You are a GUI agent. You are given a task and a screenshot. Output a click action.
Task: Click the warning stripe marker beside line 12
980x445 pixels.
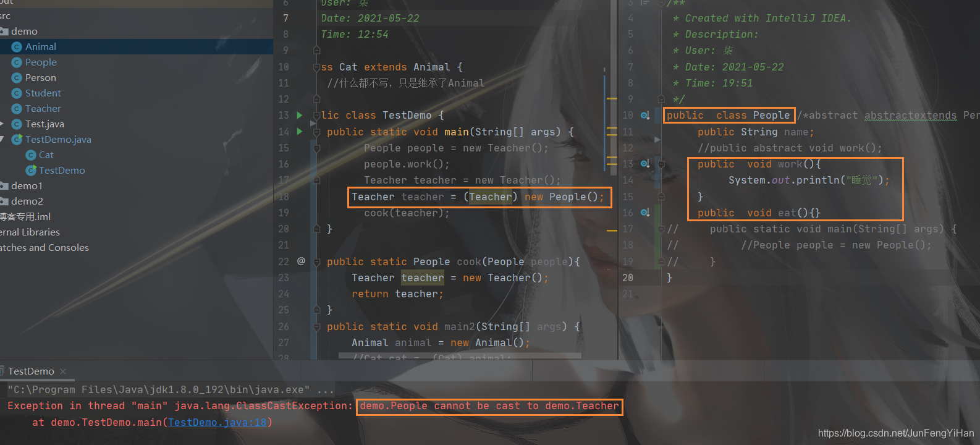pyautogui.click(x=612, y=98)
